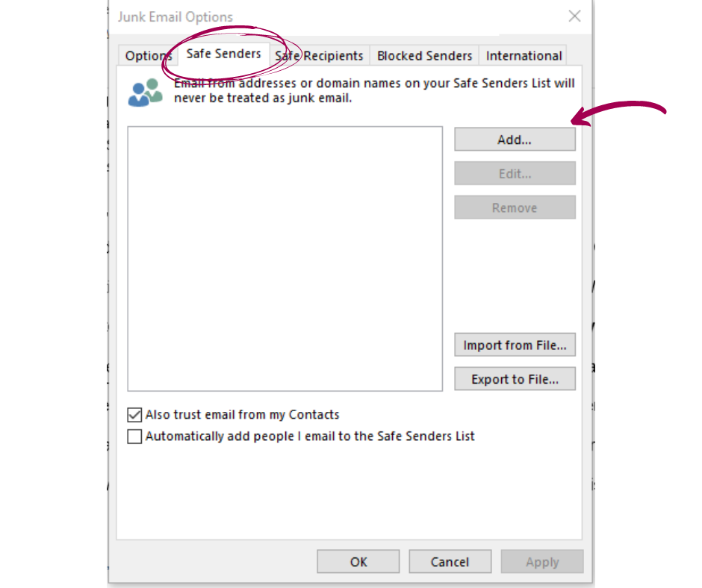Switch to the Options tab
This screenshot has width=702, height=588.
148,55
